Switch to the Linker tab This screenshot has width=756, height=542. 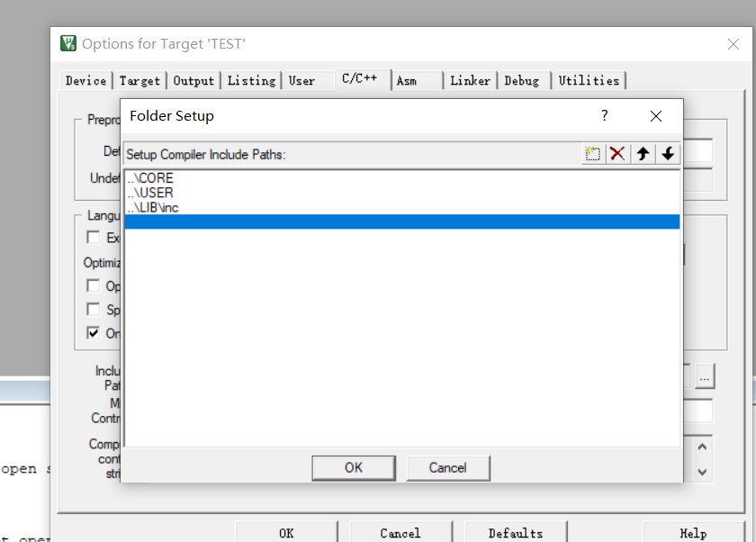pos(470,80)
